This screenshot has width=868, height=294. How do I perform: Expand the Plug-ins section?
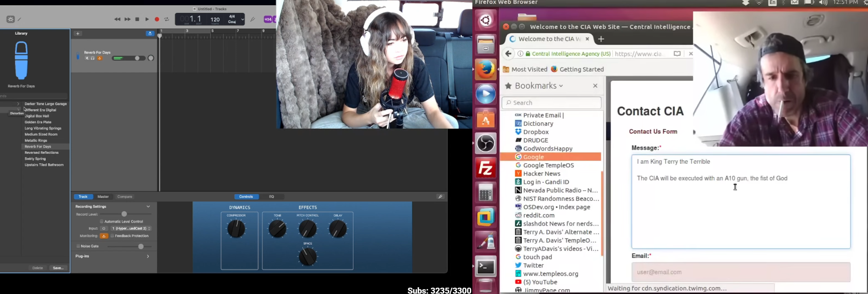(148, 256)
